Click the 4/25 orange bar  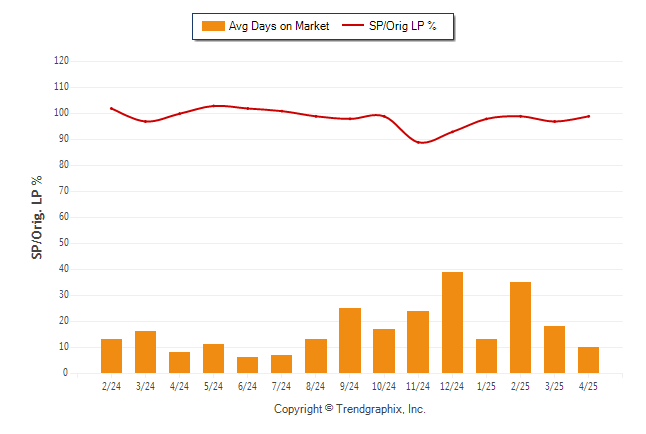pyautogui.click(x=588, y=360)
